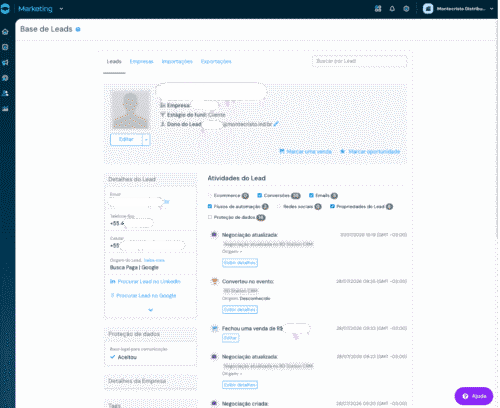Toggle the Conversões activity filter
Viewport: 500px width, 408px height.
tap(260, 195)
